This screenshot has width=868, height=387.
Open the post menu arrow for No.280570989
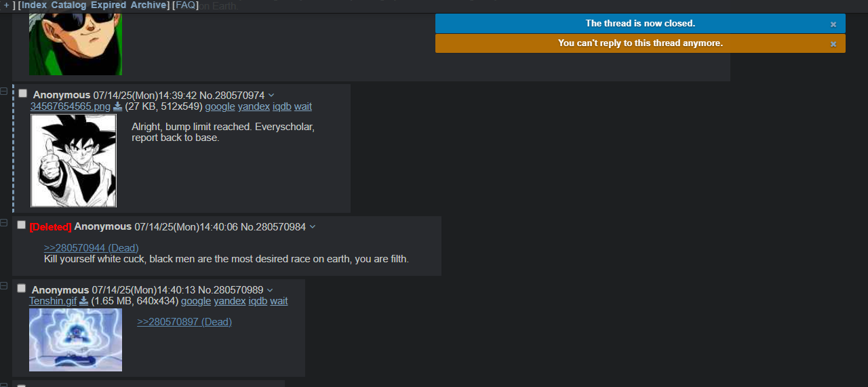click(270, 290)
